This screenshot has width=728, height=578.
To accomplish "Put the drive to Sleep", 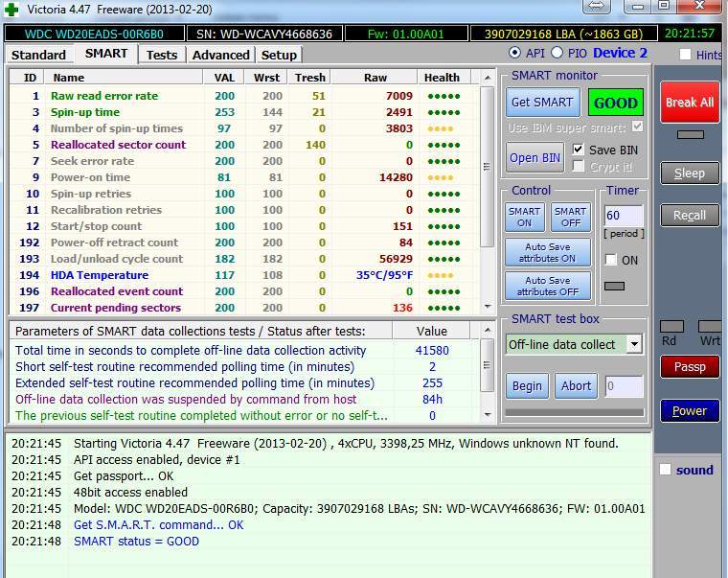I will 690,173.
